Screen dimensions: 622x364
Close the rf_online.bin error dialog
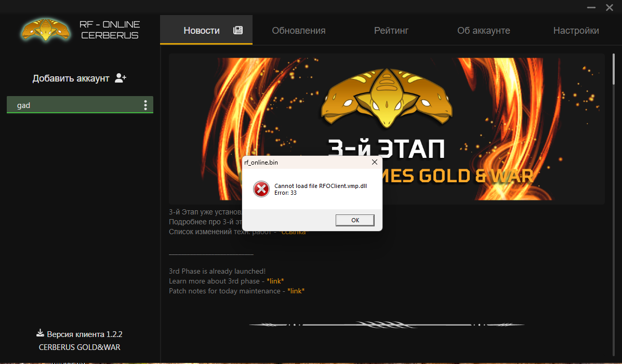point(375,162)
